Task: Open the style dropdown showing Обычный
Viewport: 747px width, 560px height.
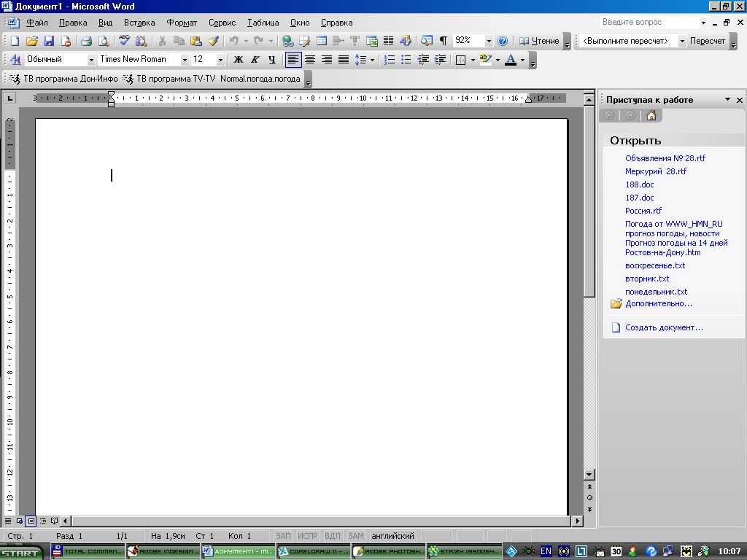Action: 90,60
